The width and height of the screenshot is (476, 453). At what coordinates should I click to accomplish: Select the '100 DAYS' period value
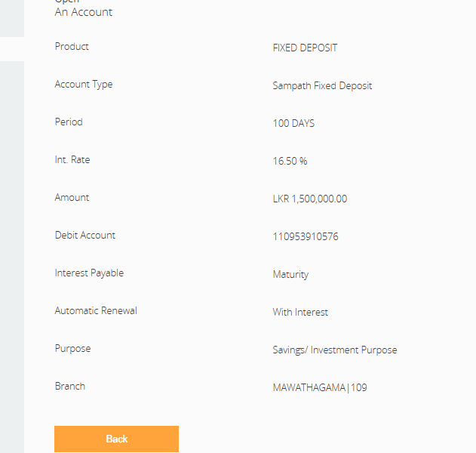[293, 123]
